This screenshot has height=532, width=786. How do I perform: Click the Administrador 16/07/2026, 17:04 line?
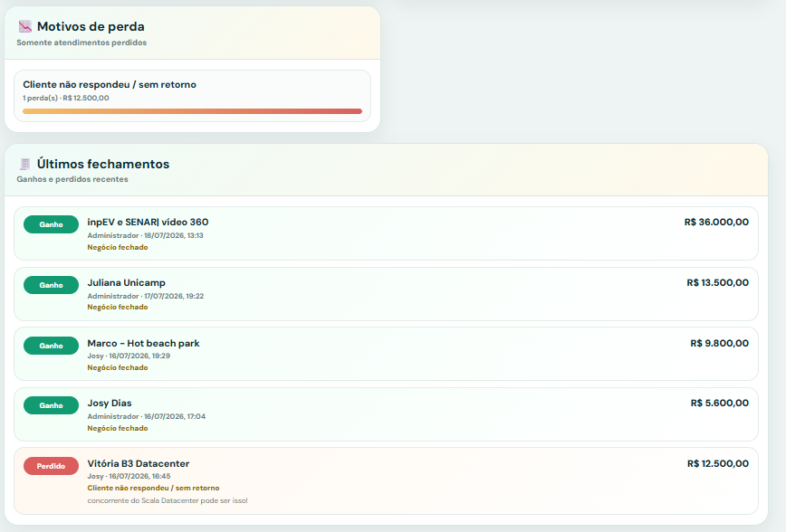pos(147,416)
